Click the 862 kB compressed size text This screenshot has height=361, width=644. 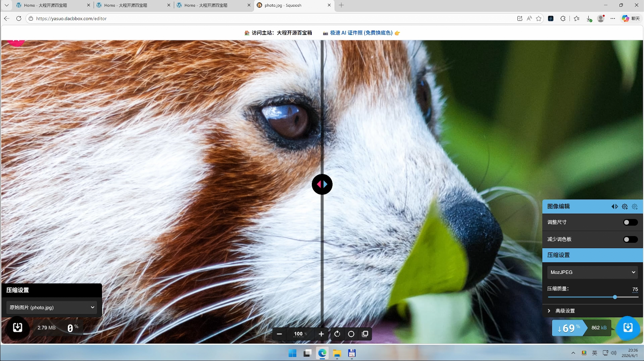(599, 328)
